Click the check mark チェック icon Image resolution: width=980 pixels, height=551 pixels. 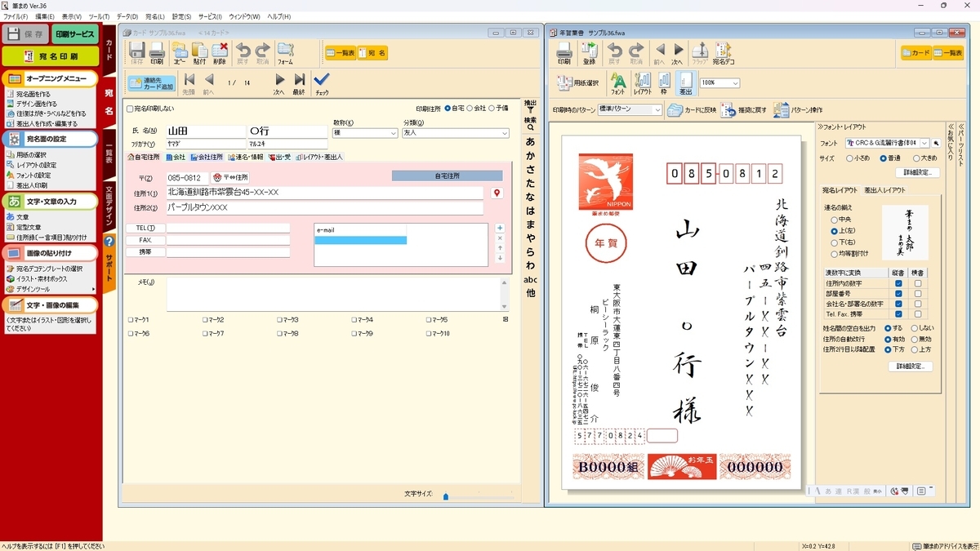322,82
